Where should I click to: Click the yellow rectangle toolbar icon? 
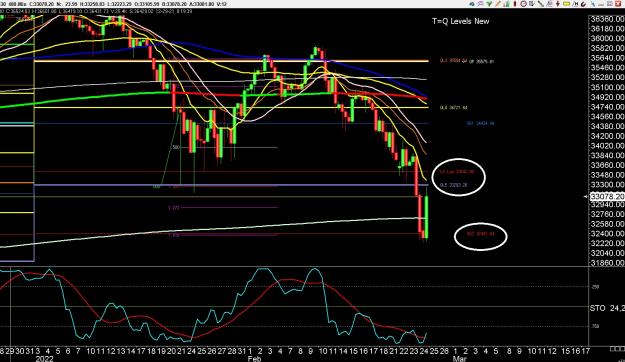point(566,4)
